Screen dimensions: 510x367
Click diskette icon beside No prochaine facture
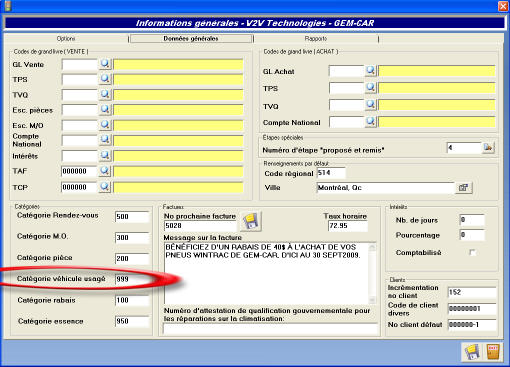251,221
